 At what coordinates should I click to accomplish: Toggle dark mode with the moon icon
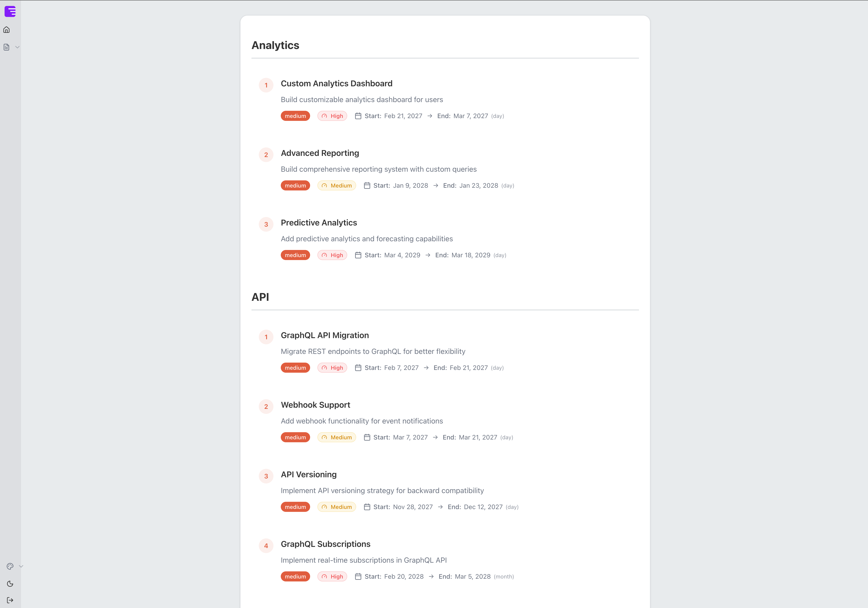pyautogui.click(x=10, y=584)
